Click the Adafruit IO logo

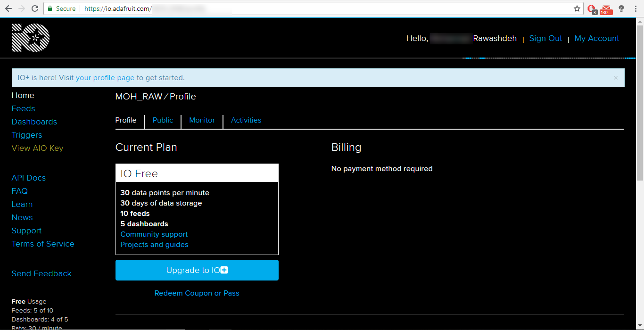click(31, 38)
